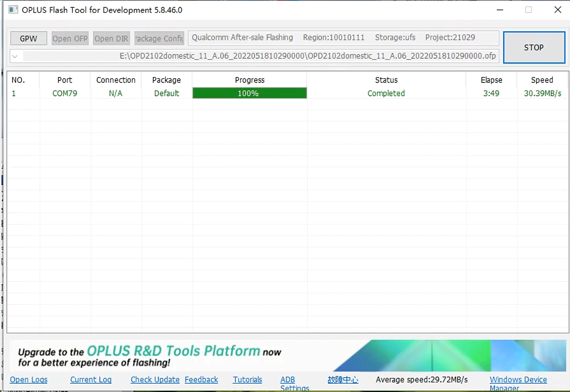The height and width of the screenshot is (392, 570).
Task: Click the Package column header
Action: (166, 80)
